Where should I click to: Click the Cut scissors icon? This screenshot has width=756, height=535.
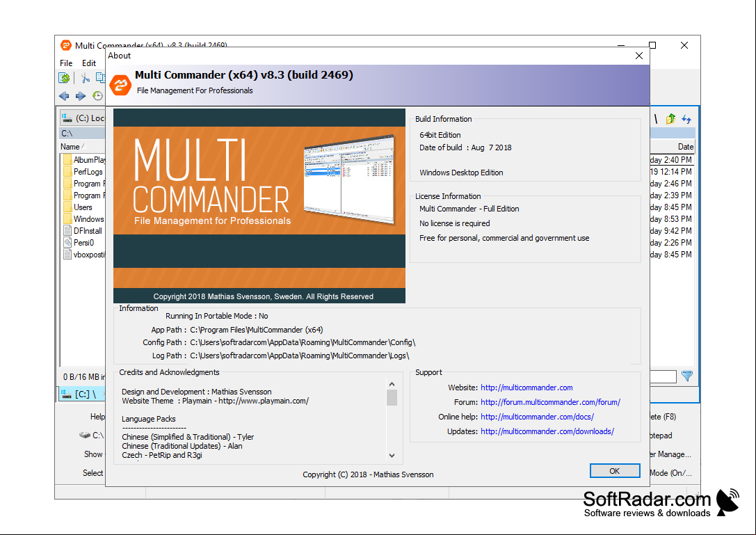click(86, 78)
